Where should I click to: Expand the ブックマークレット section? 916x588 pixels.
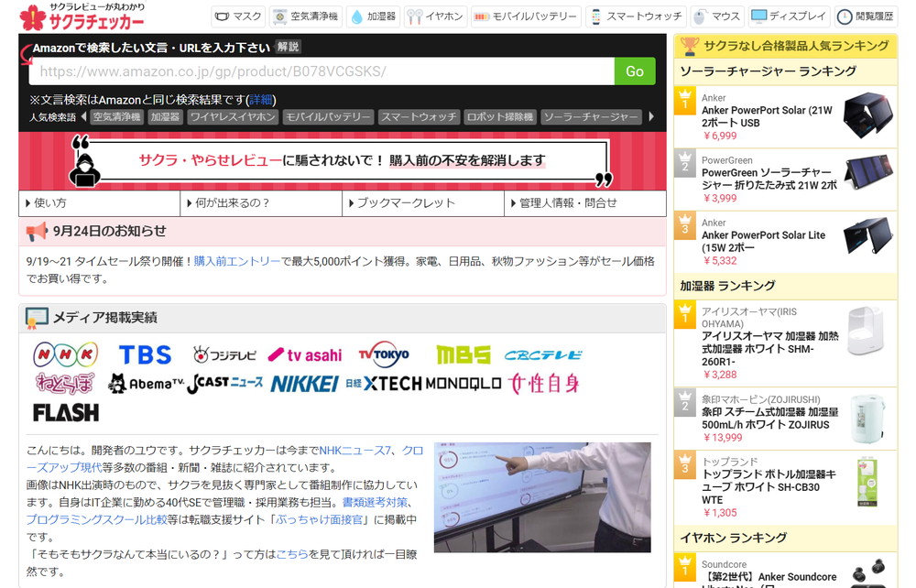click(x=423, y=203)
